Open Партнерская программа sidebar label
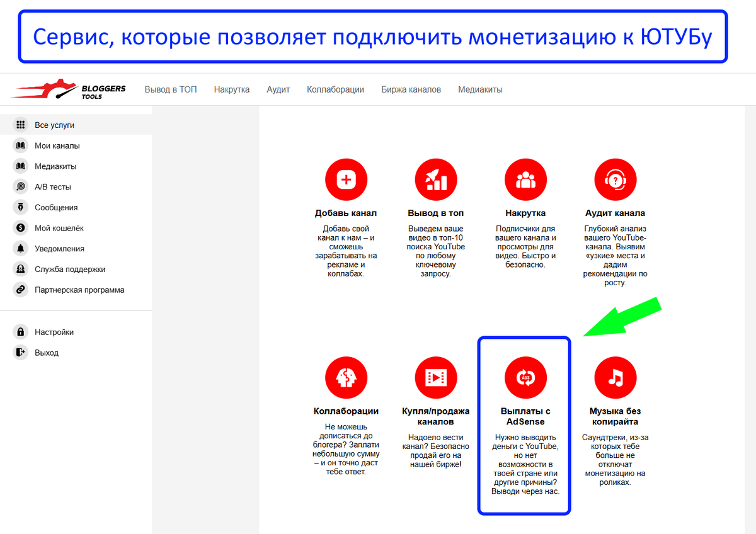Viewport: 756px width, 534px height. 79,290
